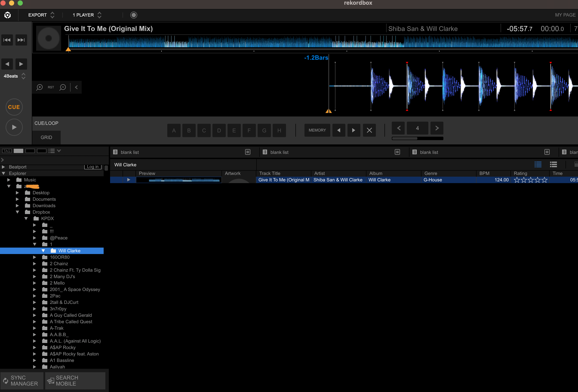Open the GRID tab
The image size is (578, 392).
(x=46, y=138)
